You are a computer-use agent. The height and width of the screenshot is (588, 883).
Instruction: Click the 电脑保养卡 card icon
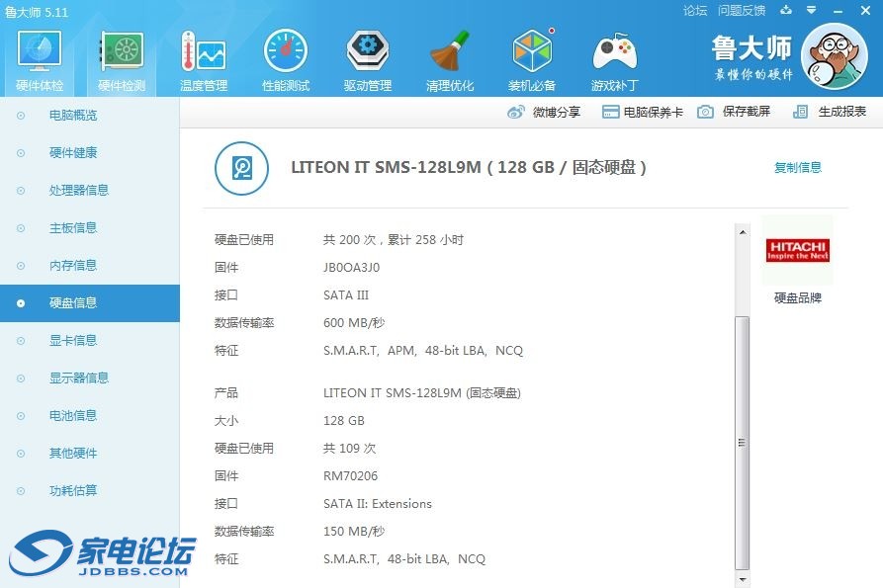(x=610, y=112)
